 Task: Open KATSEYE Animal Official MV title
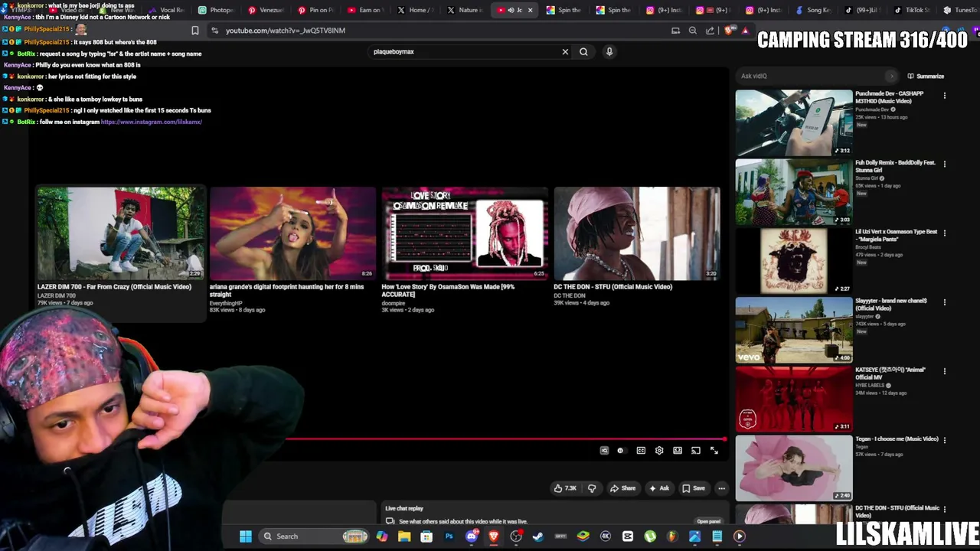890,373
